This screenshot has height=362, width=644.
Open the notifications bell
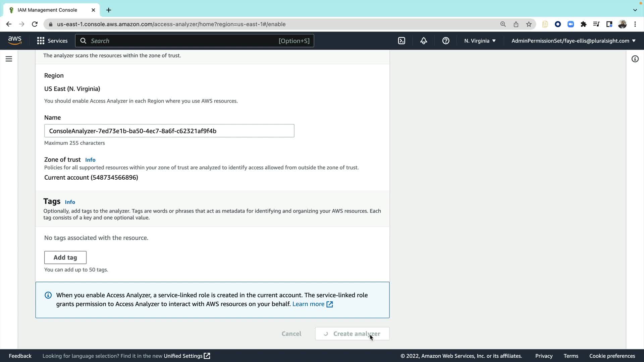pos(424,41)
